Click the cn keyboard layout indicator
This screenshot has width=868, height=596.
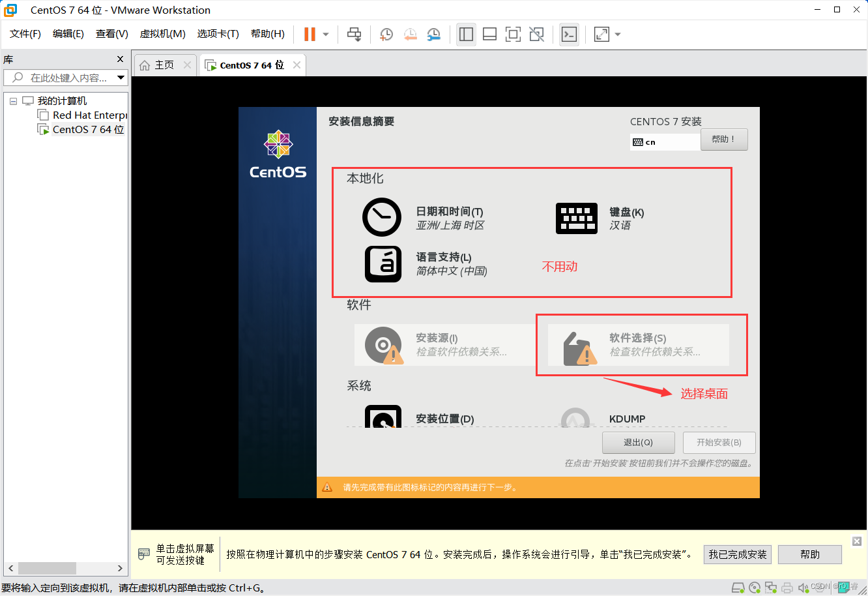pyautogui.click(x=665, y=142)
